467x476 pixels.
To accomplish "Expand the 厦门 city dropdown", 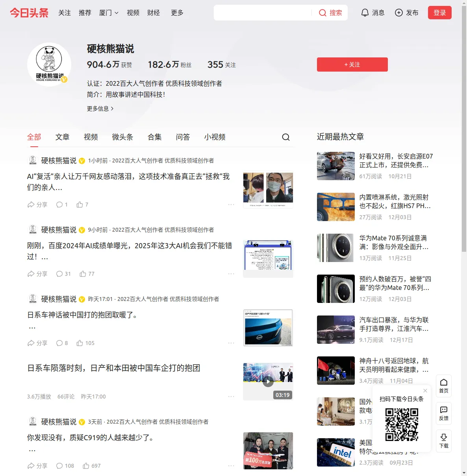I will point(109,13).
